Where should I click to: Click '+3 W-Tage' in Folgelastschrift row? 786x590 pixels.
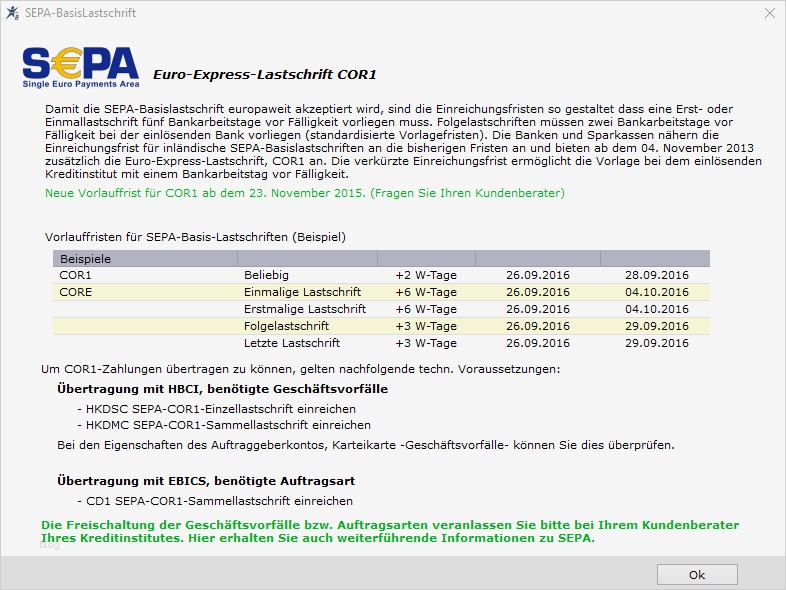[426, 326]
